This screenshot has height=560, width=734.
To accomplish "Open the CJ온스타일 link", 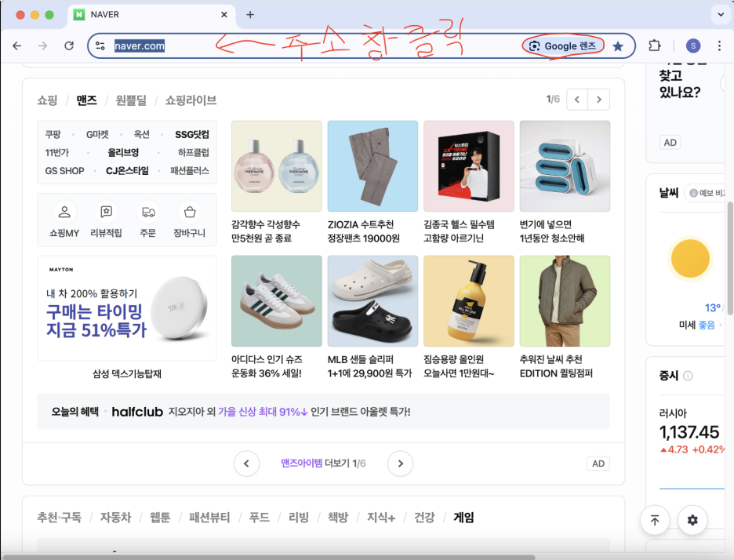I will [127, 171].
